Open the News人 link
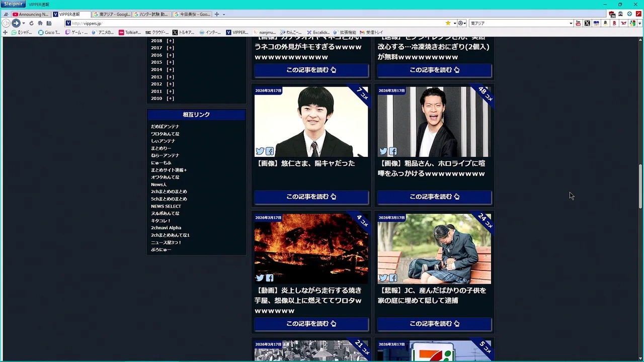Screen dimensions: 644x362 [x=158, y=185]
